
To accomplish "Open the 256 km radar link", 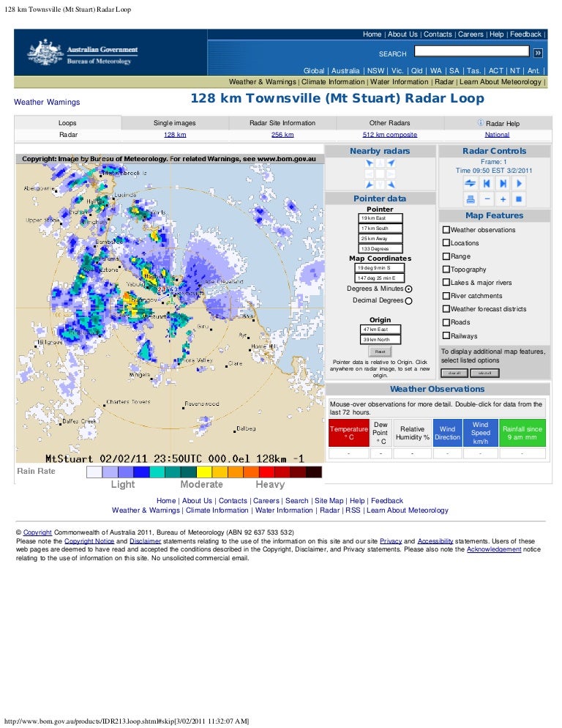I will [282, 135].
